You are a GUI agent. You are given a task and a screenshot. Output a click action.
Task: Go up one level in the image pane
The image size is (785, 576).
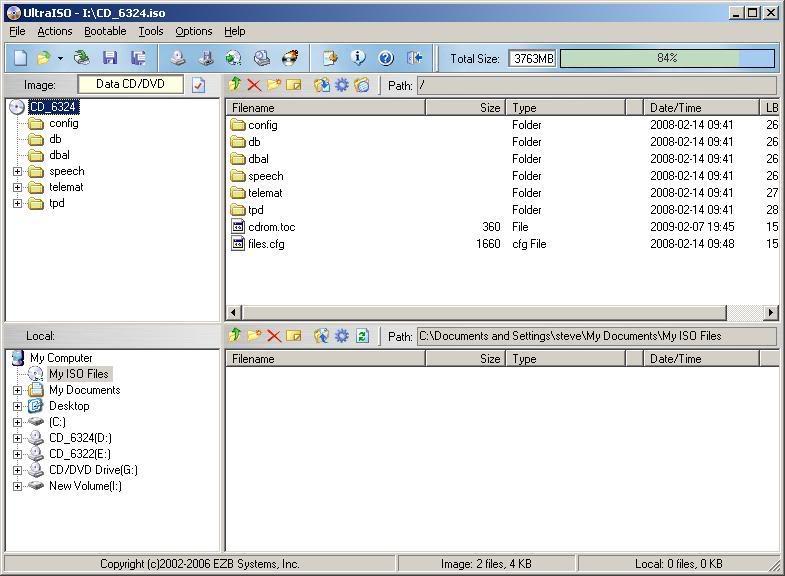(235, 85)
